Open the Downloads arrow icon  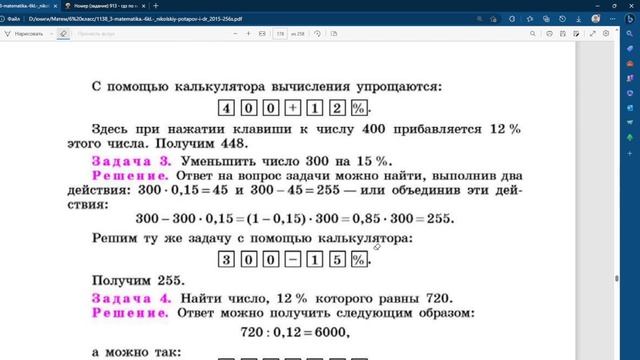point(579,19)
